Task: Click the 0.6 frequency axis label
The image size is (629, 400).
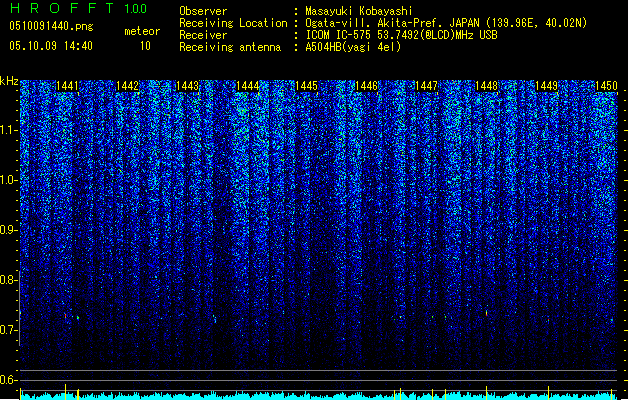Action: pyautogui.click(x=7, y=380)
